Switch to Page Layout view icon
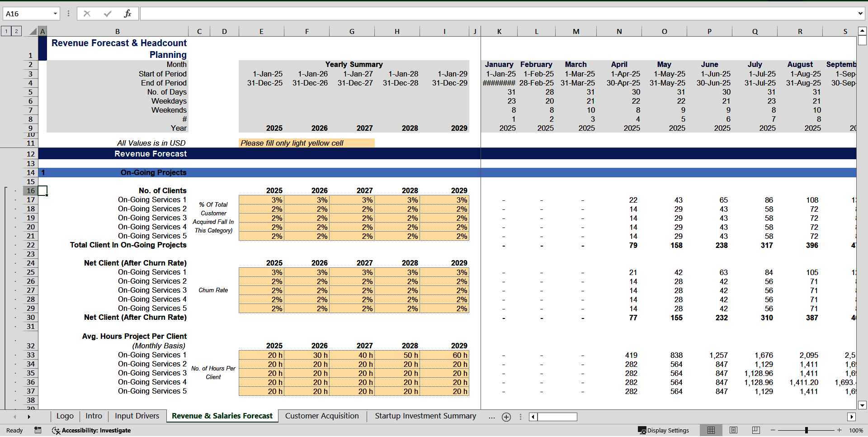Viewport: 868px width, 437px height. coord(733,430)
